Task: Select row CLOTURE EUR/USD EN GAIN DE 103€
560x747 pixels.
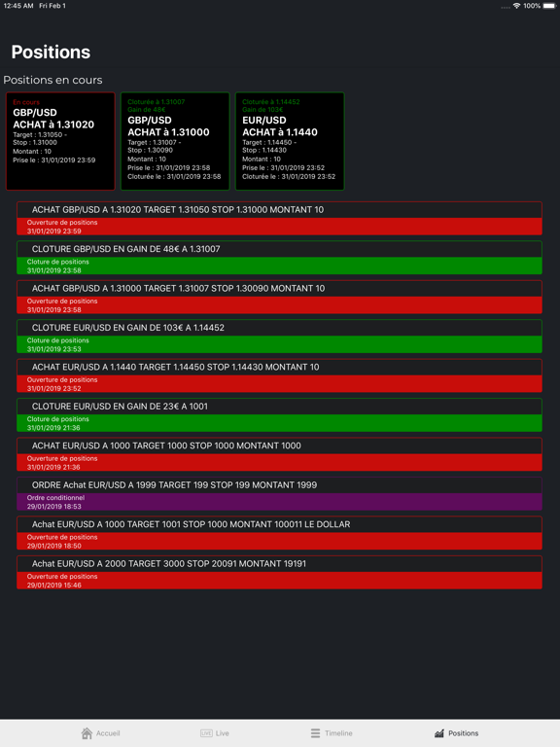Action: coord(280,337)
